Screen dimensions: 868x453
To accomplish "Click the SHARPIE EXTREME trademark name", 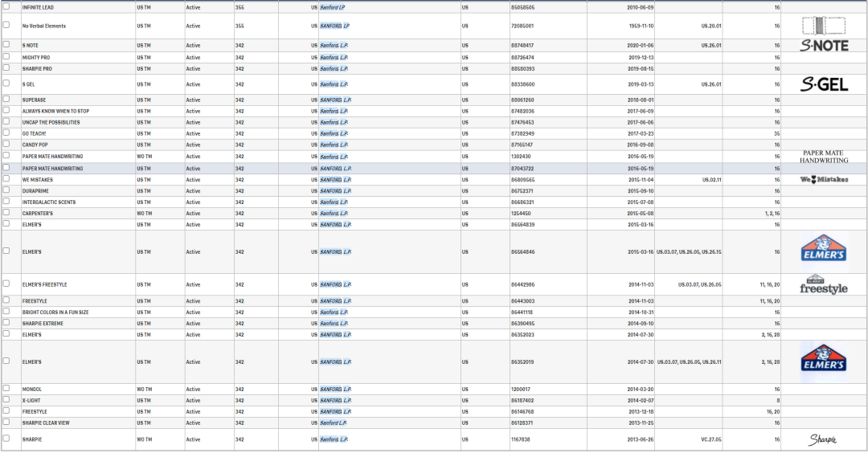I will click(43, 324).
